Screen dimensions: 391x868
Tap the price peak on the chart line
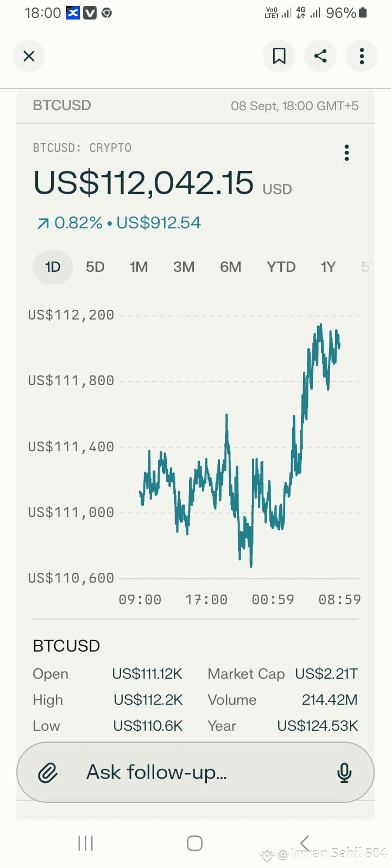(x=320, y=325)
